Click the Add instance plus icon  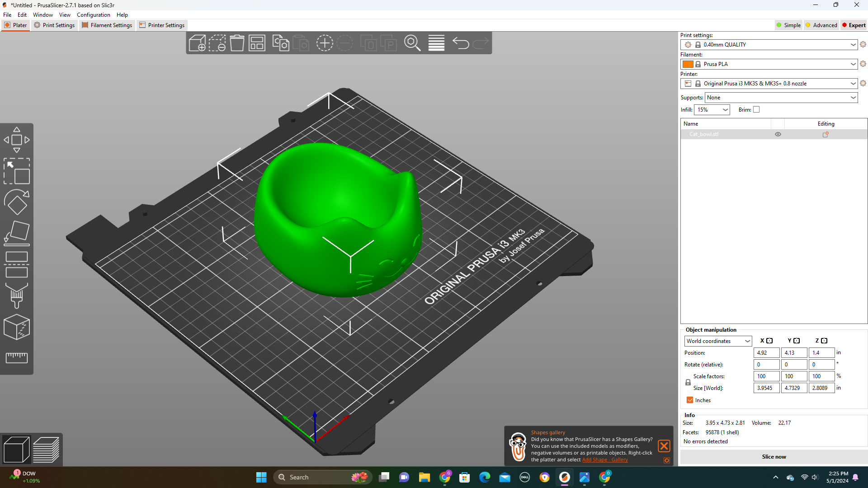[x=324, y=43]
